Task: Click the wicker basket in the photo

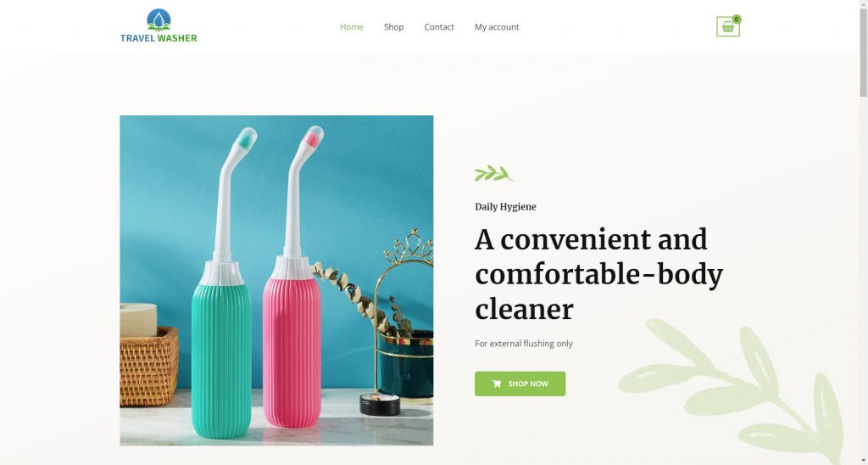Action: coord(149,366)
